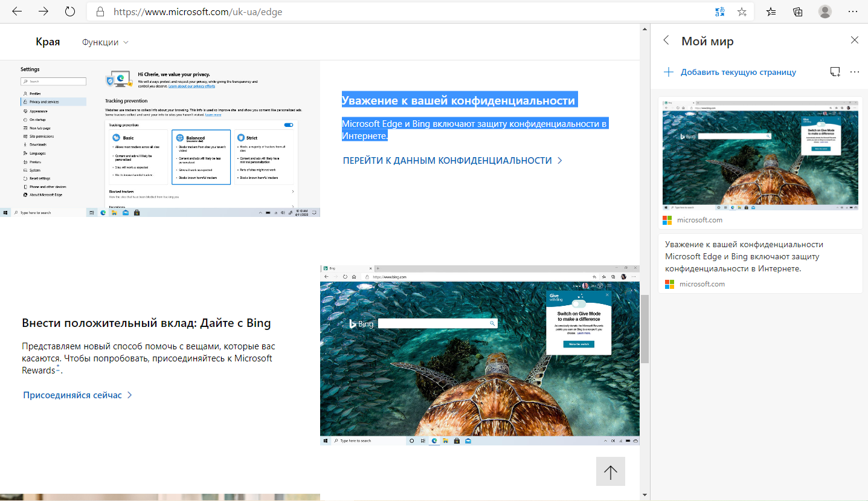Add a new note in collection
This screenshot has height=501, width=868.
835,72
